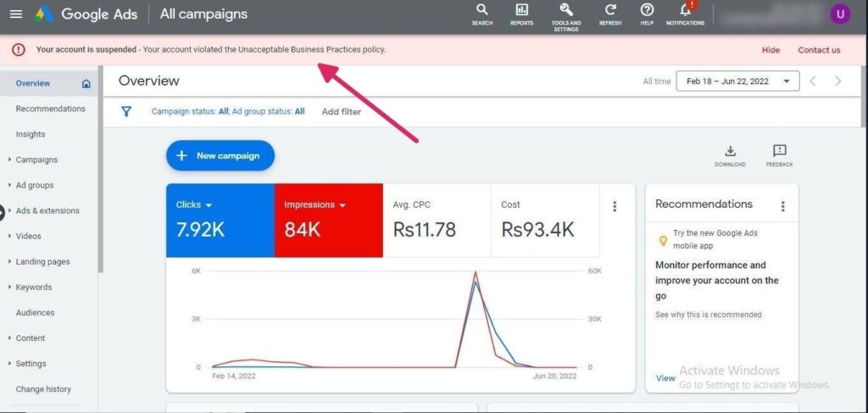Viewport: 868px width, 413px height.
Task: Click the New campaign button
Action: (x=220, y=156)
